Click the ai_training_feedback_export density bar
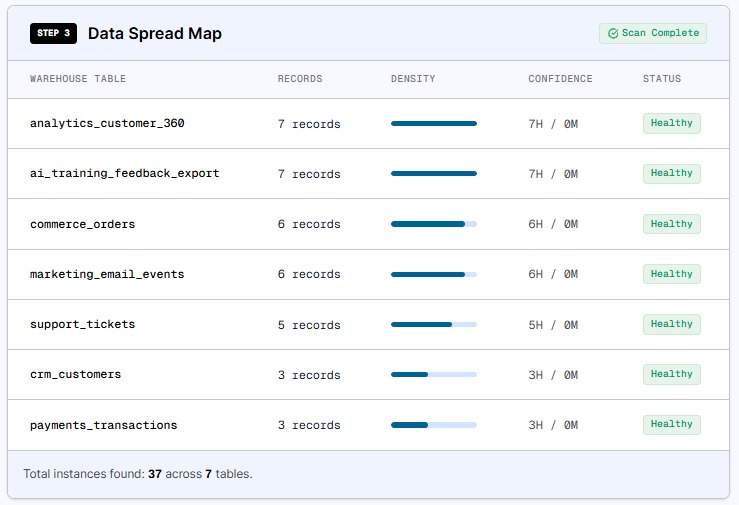Screen dimensions: 739x505 click(x=434, y=173)
